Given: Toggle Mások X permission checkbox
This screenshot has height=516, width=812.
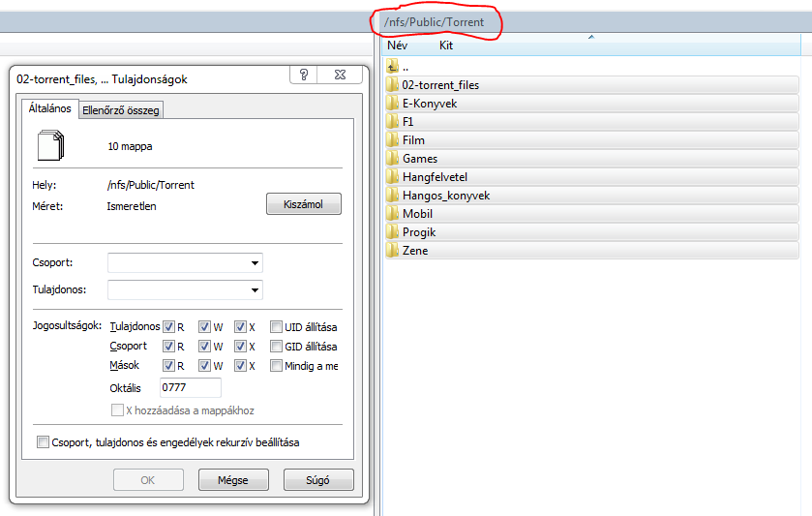Looking at the screenshot, I should pyautogui.click(x=240, y=366).
